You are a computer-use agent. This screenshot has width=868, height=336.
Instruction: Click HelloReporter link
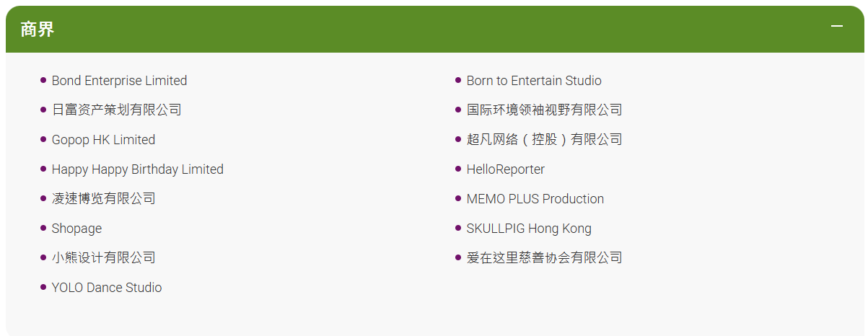point(505,169)
